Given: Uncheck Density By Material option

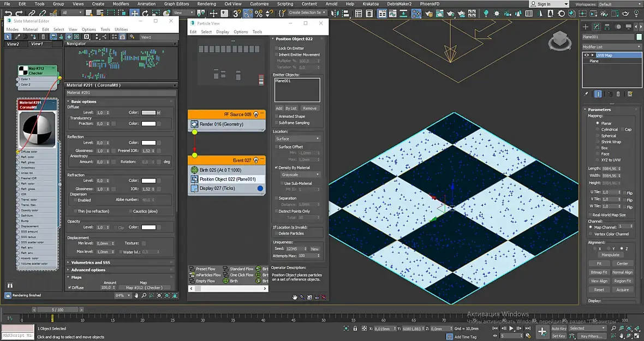Looking at the screenshot, I should point(276,167).
